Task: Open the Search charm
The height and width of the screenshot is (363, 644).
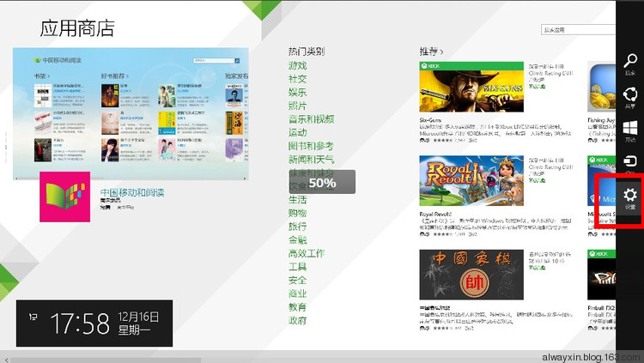Action: (630, 64)
